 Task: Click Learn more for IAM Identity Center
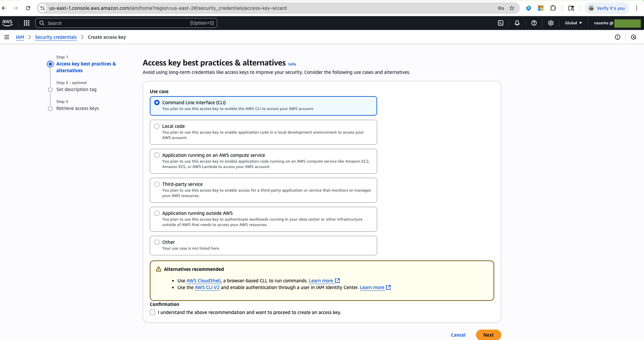coord(372,287)
